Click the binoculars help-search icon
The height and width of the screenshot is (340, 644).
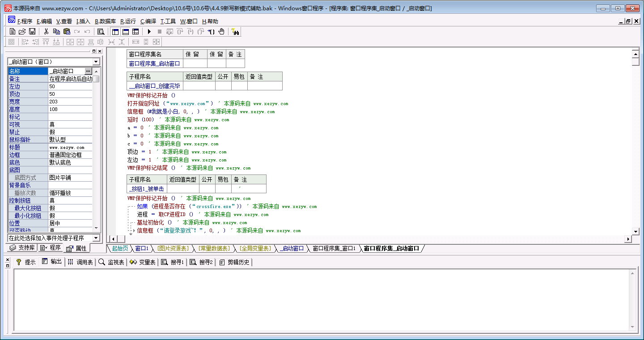tap(235, 31)
